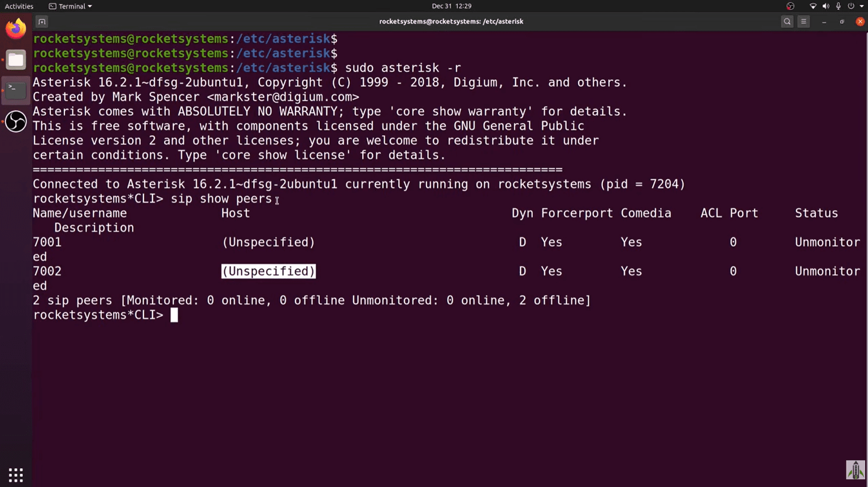Click the Dyn 'D' value for 7002
The width and height of the screenshot is (868, 487).
(x=523, y=271)
